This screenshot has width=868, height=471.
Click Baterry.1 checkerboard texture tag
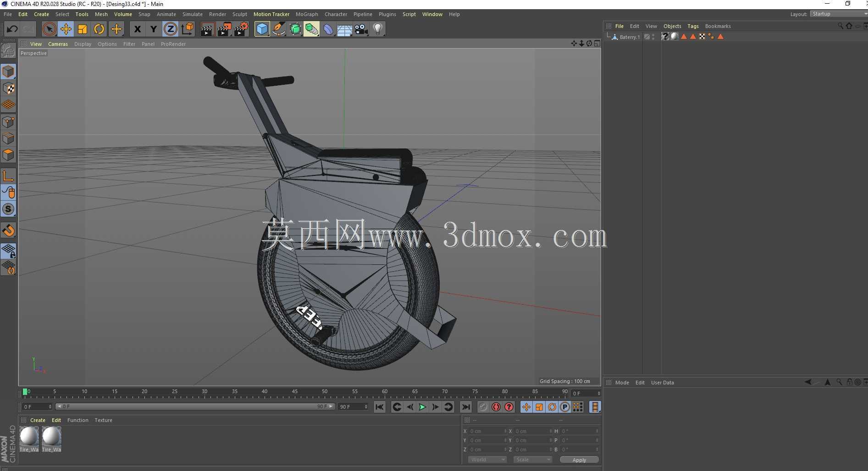(702, 37)
